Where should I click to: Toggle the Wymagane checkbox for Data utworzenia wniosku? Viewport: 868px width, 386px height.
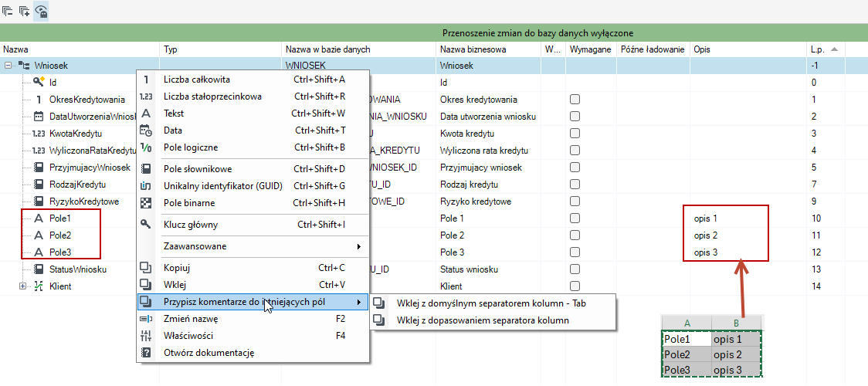(575, 116)
